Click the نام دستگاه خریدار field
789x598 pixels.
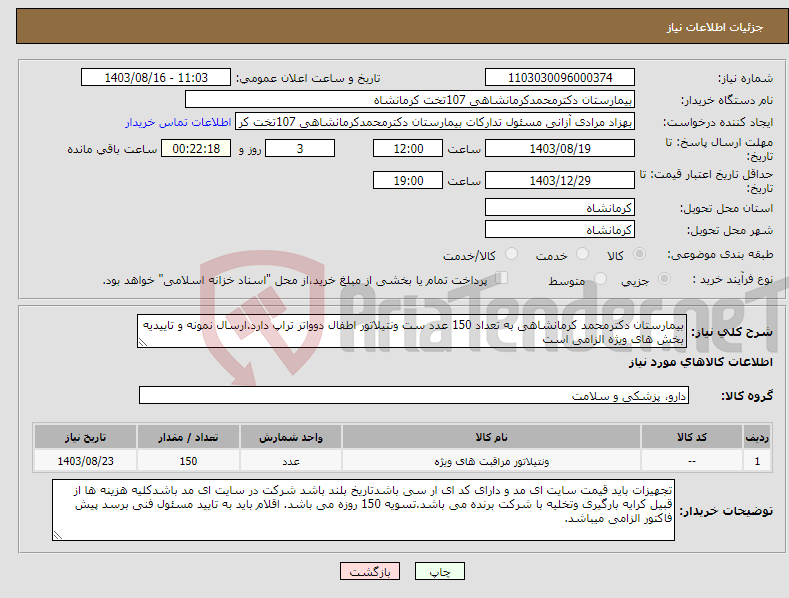click(x=410, y=100)
